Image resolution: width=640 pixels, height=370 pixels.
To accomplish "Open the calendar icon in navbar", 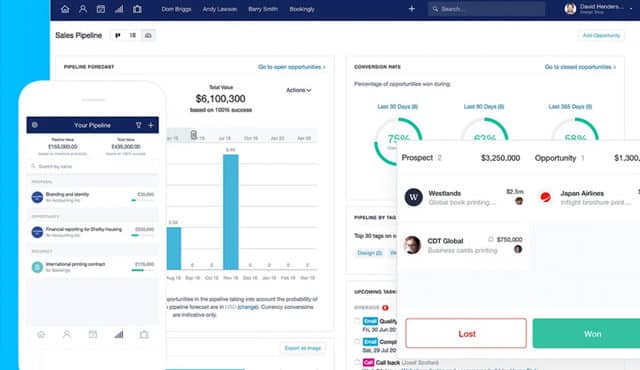I will point(101,9).
